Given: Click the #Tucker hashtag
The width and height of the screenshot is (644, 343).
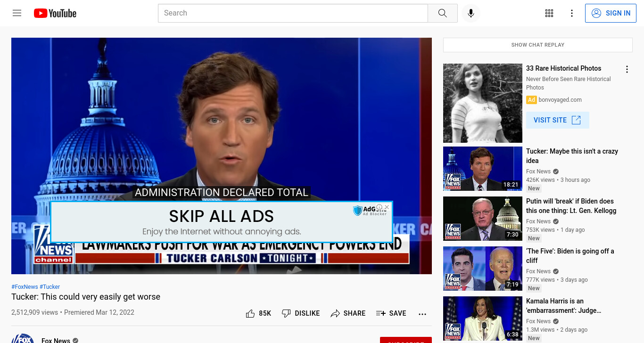Looking at the screenshot, I should 50,287.
